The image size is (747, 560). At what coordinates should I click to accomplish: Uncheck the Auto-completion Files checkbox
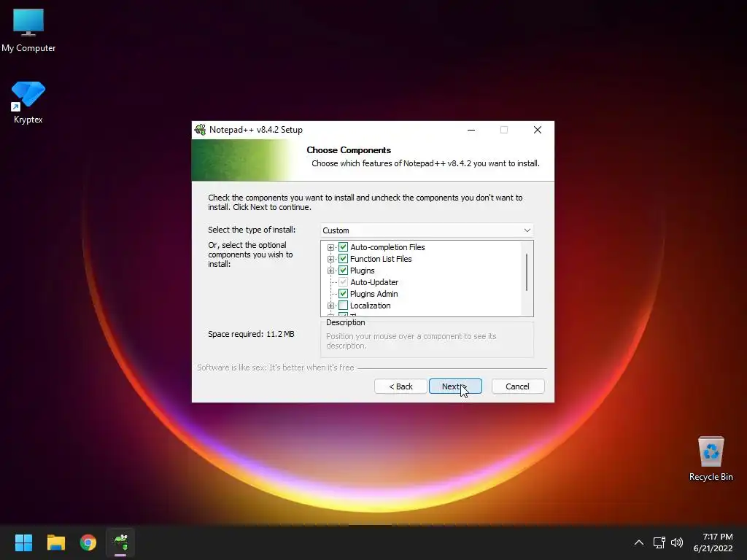click(343, 247)
